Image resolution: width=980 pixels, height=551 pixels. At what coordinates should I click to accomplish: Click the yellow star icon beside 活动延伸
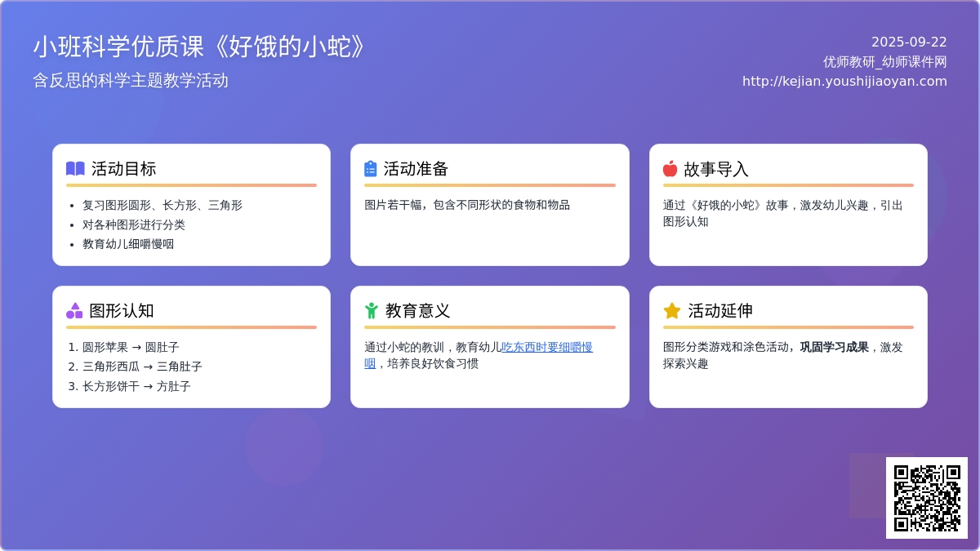coord(672,311)
